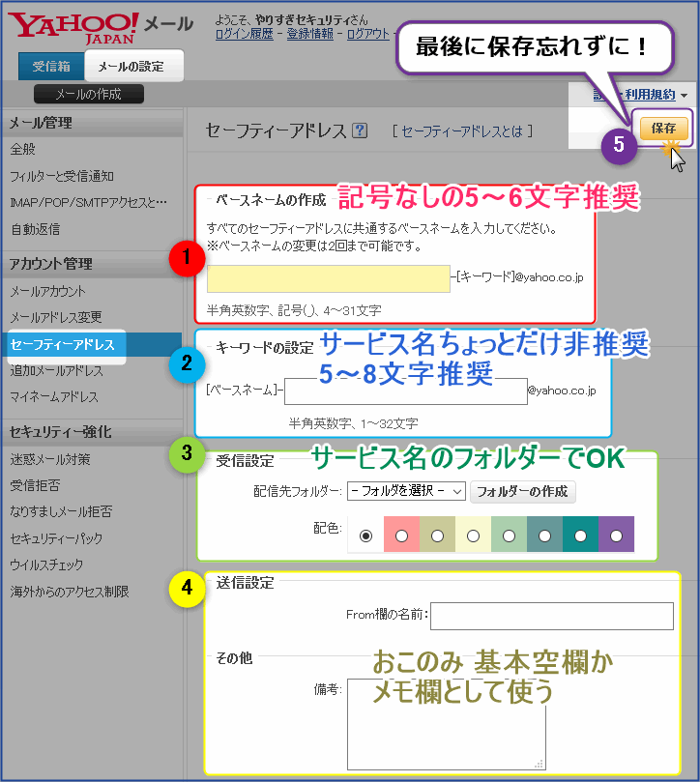Open なりすましメール拒否 in sidebar
The height and width of the screenshot is (782, 700).
61,511
